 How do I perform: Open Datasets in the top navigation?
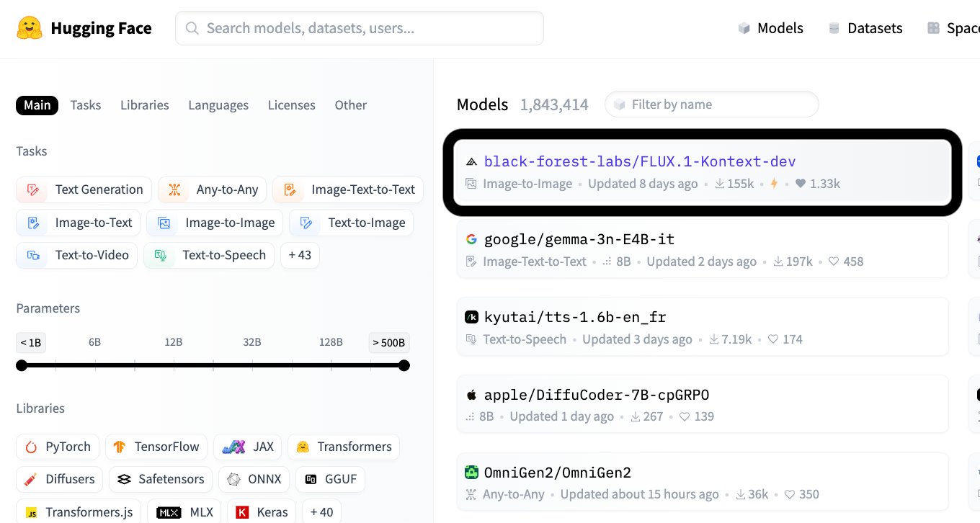click(x=865, y=28)
